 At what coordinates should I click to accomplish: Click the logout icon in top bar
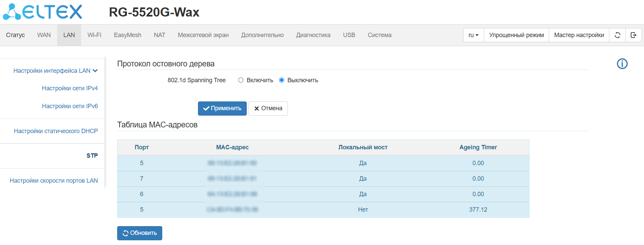pyautogui.click(x=634, y=35)
